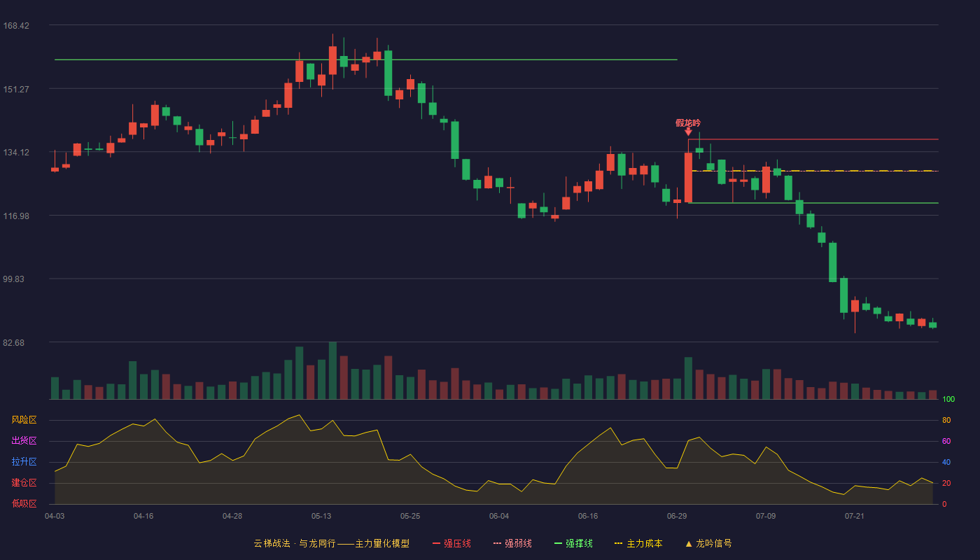The width and height of the screenshot is (980, 560).
Task: Toggle the 强弱线 legend entry
Action: 512,543
